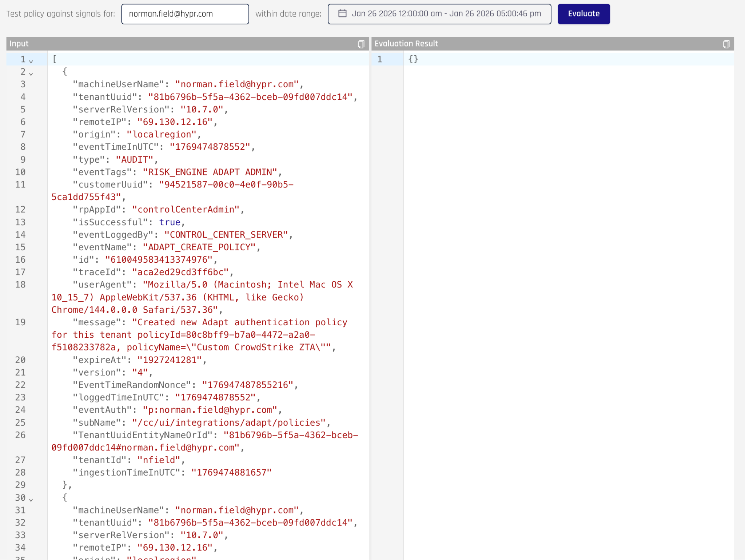Open the date range picker field
Image resolution: width=745 pixels, height=560 pixels.
(439, 14)
